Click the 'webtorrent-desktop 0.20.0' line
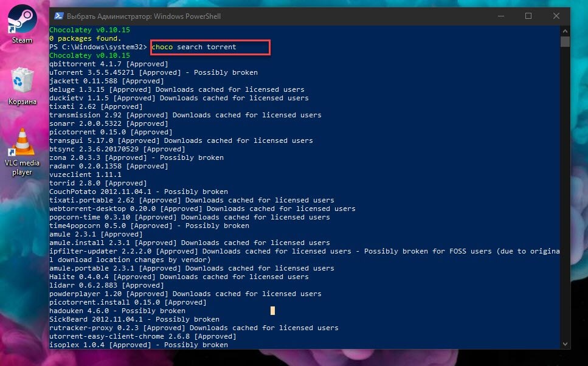The width and height of the screenshot is (588, 366). click(202, 209)
